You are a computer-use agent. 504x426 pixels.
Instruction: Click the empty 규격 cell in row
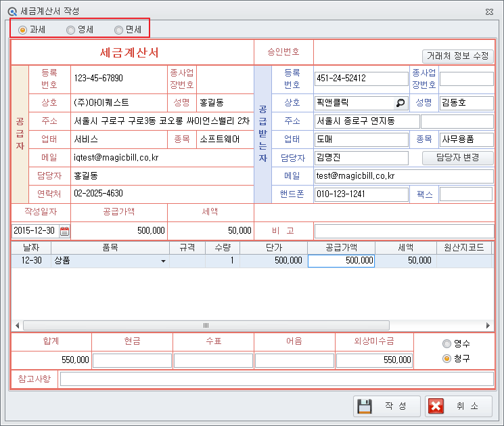(187, 261)
